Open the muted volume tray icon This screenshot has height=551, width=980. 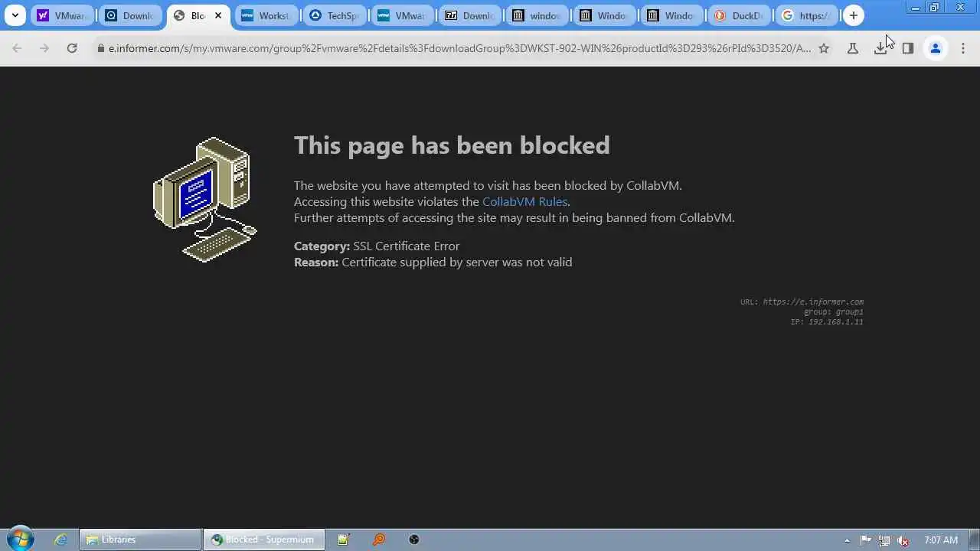click(903, 540)
